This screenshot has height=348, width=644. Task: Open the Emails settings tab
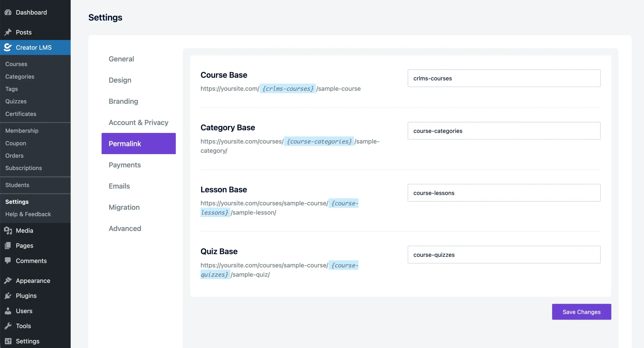(x=119, y=186)
